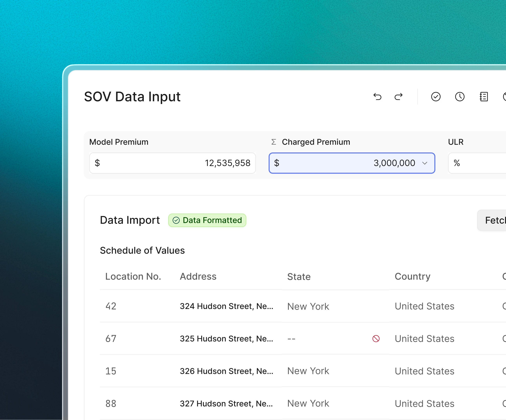Image resolution: width=506 pixels, height=420 pixels.
Task: Click the State column header
Action: (x=299, y=277)
